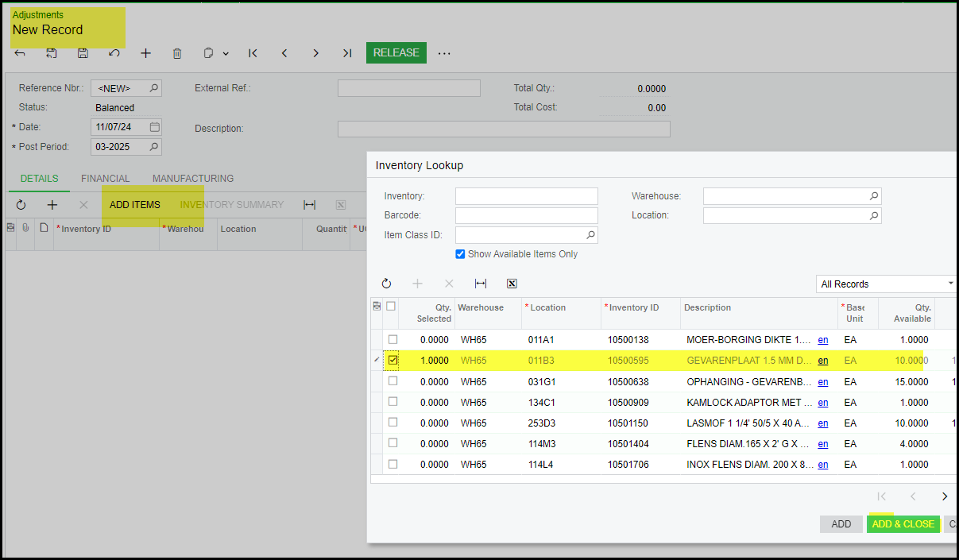Check the box for item 10500138

point(392,340)
